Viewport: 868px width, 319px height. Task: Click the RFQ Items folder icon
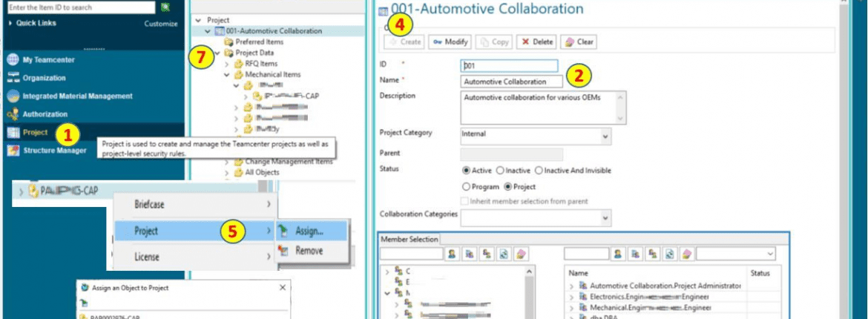239,64
